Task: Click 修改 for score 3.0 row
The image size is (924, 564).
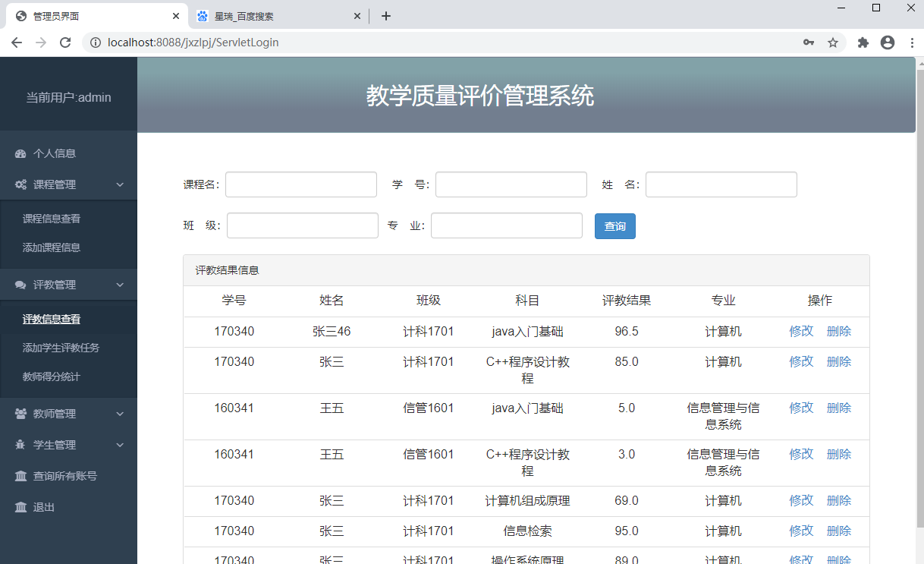Action: coord(801,454)
